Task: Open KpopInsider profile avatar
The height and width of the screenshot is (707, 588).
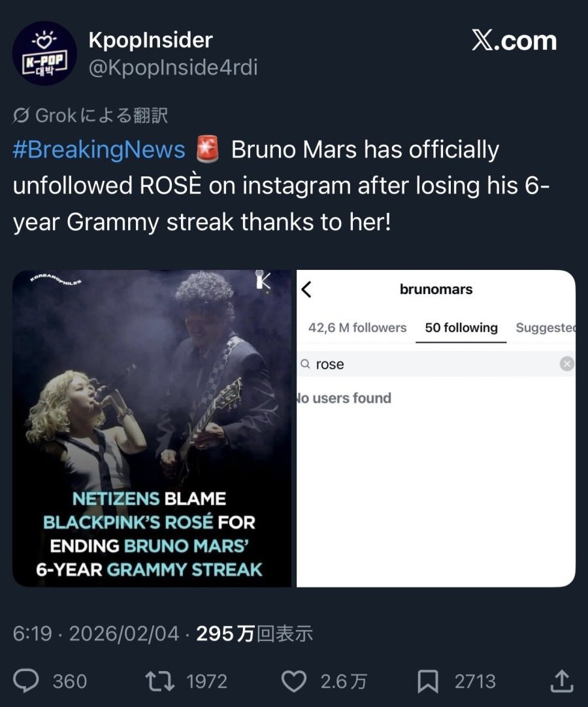Action: pyautogui.click(x=45, y=54)
